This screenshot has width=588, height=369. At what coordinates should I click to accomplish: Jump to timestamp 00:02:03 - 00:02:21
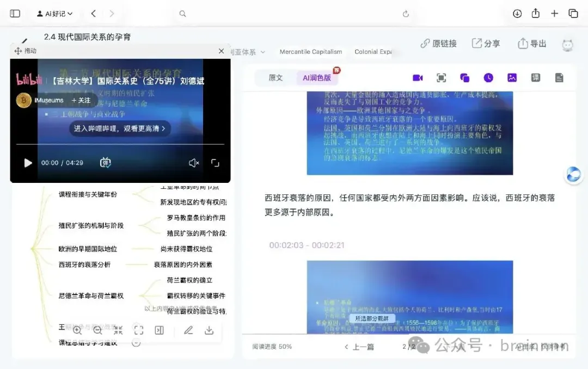coord(307,245)
